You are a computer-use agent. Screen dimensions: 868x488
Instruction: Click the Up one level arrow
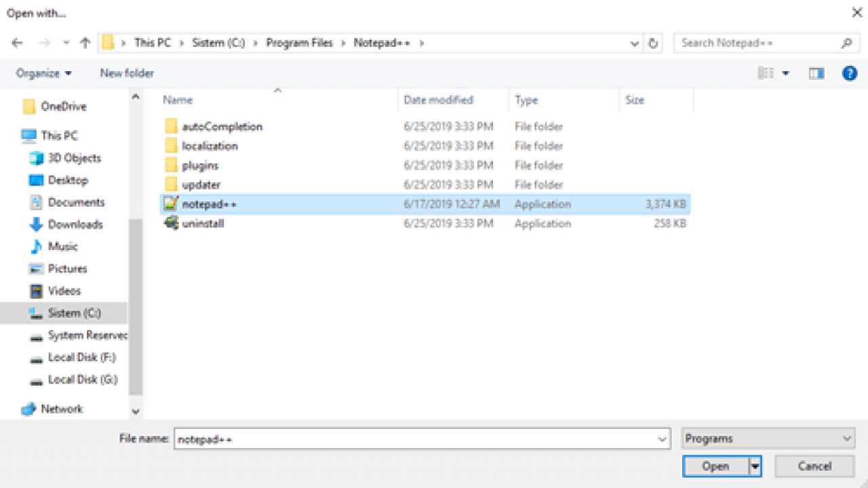tap(84, 42)
